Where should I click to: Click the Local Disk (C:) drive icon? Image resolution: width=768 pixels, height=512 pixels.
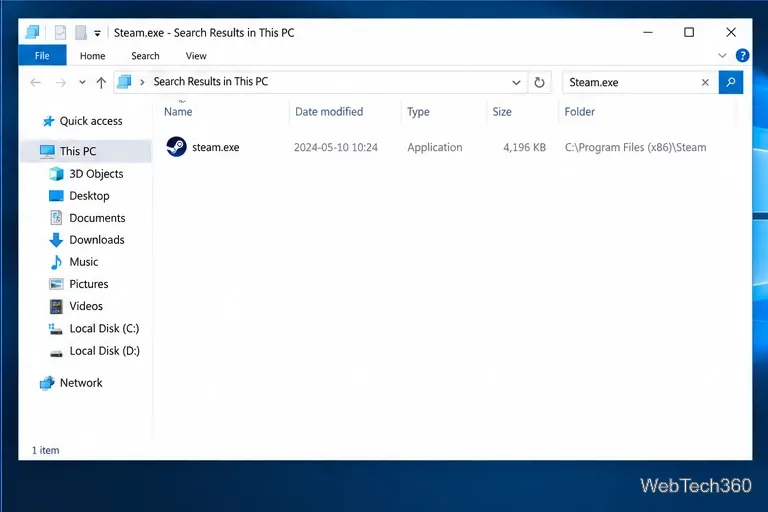coord(56,329)
